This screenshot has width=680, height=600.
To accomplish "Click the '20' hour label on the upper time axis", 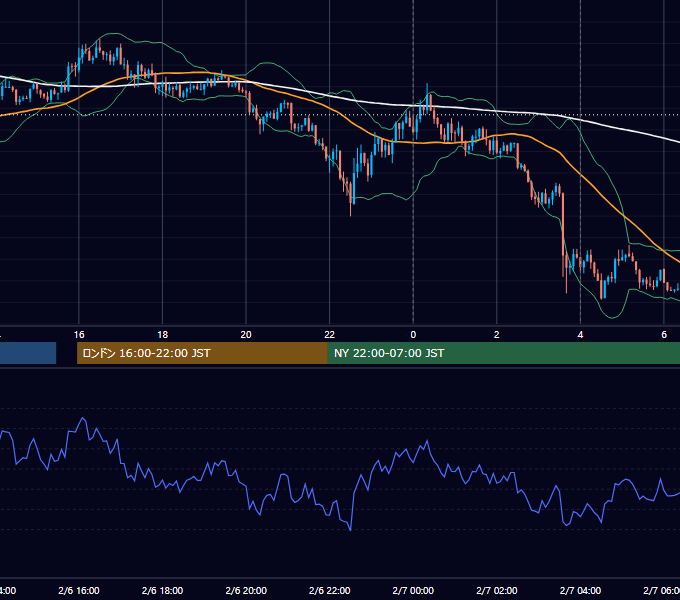I will [x=246, y=335].
